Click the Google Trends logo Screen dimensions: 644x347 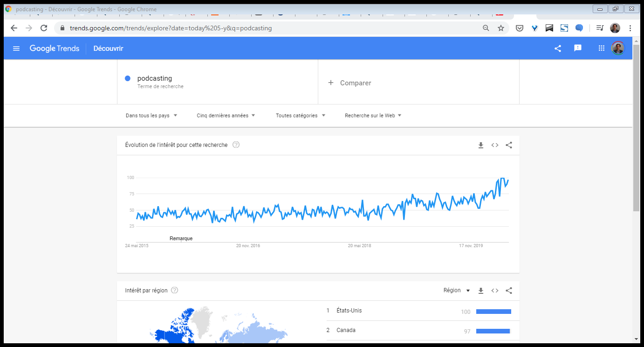point(55,49)
